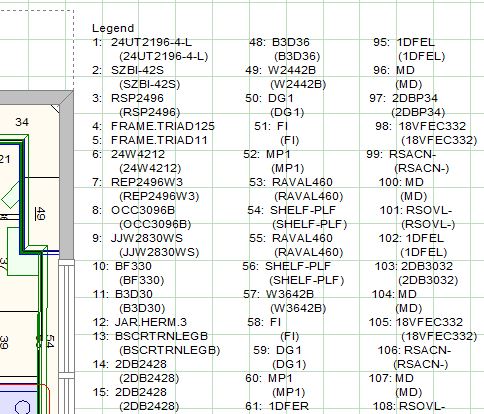Select item label 54 in floor plan
The height and width of the screenshot is (414, 484).
click(49, 341)
